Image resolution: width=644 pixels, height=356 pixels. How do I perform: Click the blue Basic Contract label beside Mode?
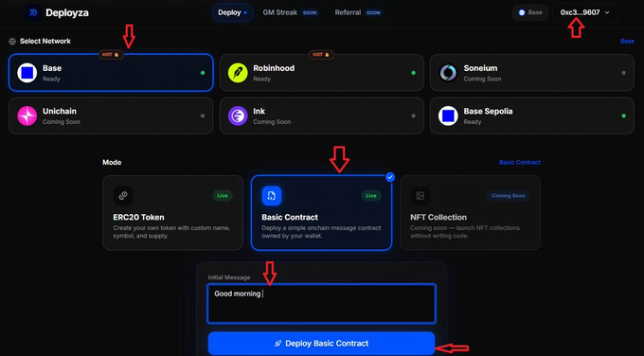[x=520, y=163]
